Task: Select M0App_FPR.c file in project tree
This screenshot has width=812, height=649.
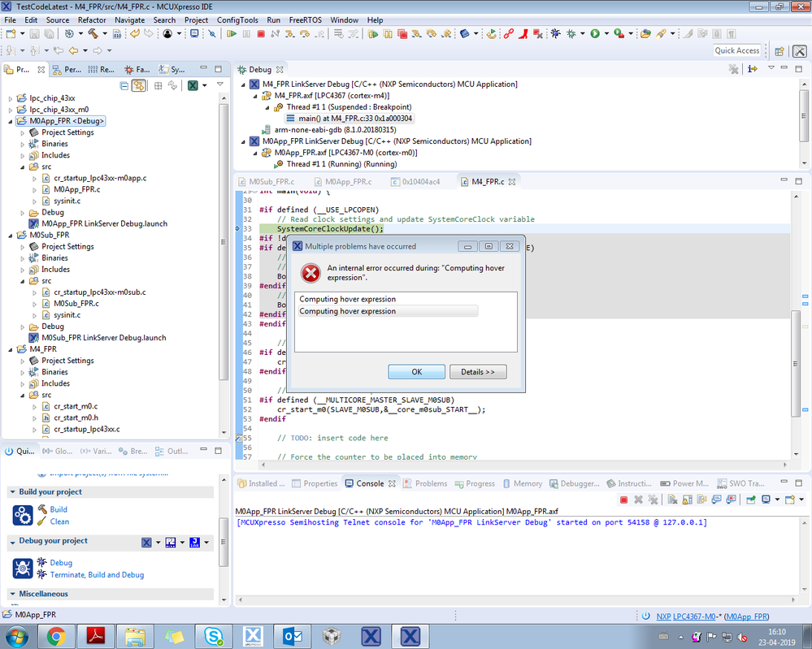Action: 76,189
